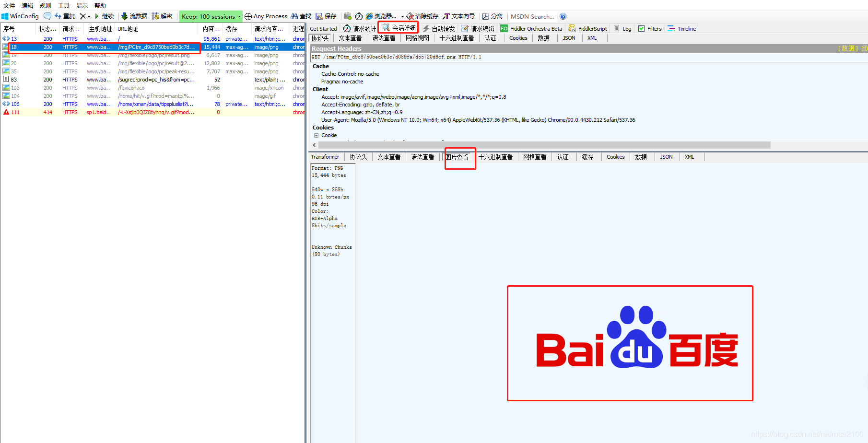Click the Filters tab checkbox

click(x=641, y=29)
